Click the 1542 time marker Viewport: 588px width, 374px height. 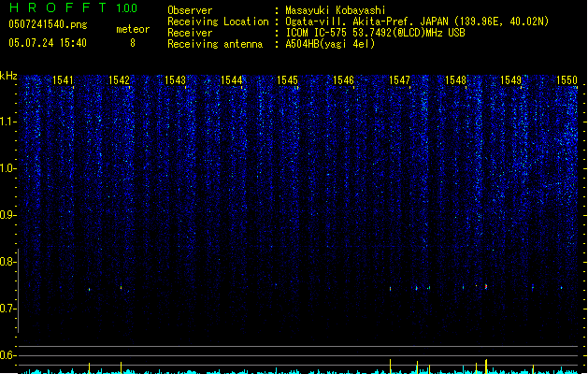119,80
